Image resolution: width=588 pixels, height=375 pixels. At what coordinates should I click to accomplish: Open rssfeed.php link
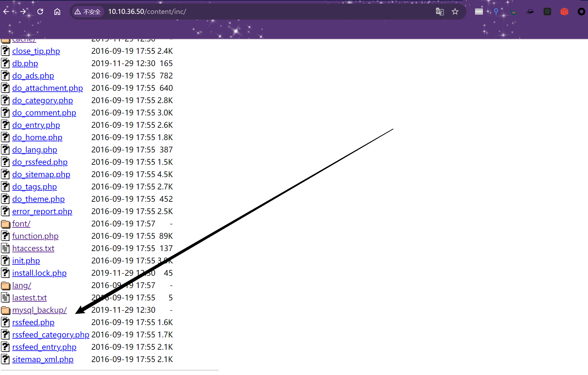pyautogui.click(x=33, y=323)
